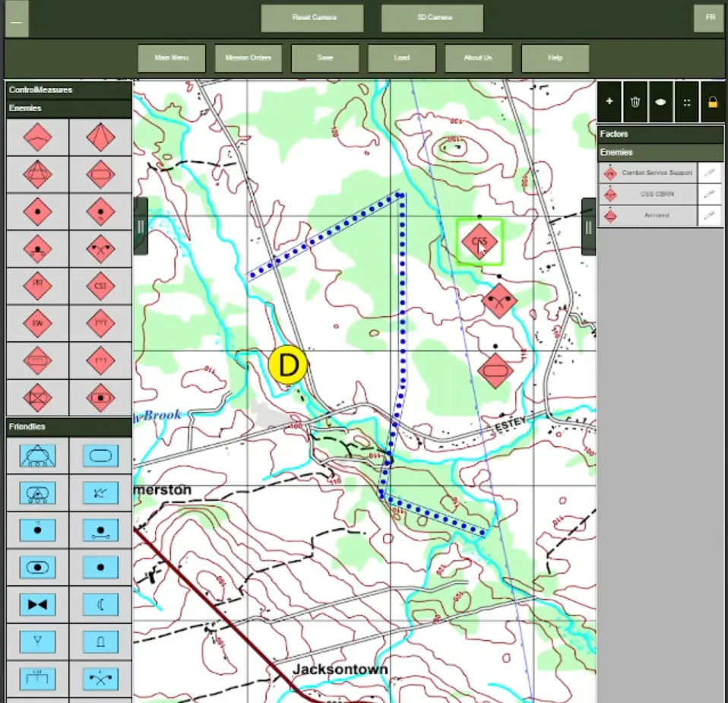The image size is (728, 703).
Task: Select the CSS enemy unit on the map
Action: click(480, 242)
